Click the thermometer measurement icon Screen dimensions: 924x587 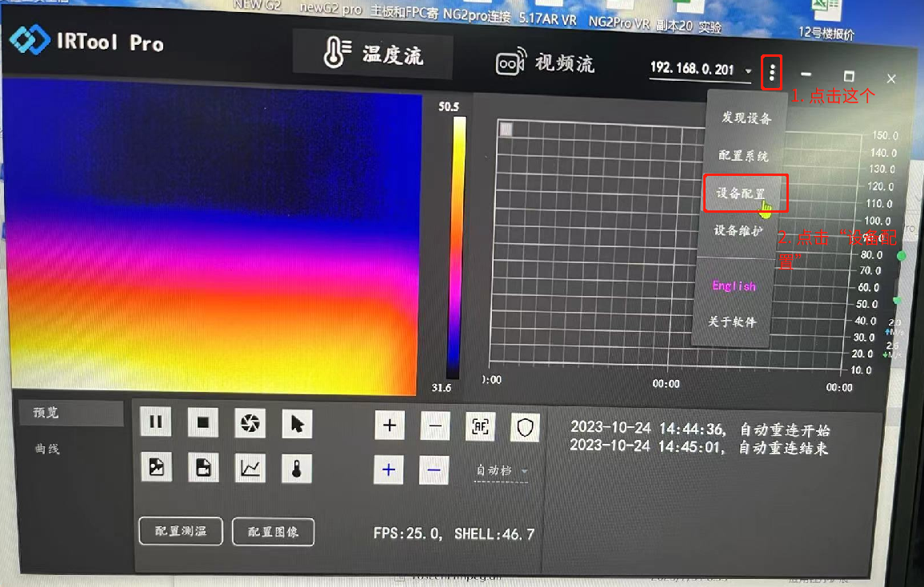297,469
